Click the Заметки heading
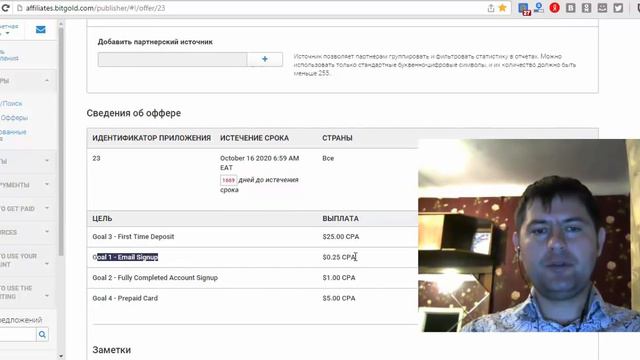 pyautogui.click(x=111, y=350)
